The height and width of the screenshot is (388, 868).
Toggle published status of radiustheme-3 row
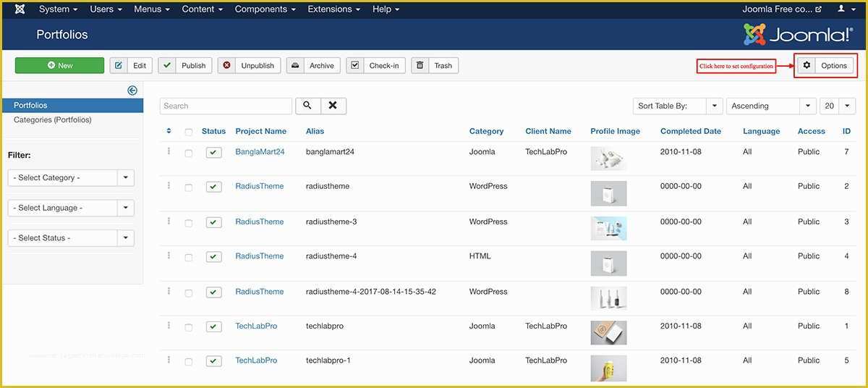(x=213, y=222)
